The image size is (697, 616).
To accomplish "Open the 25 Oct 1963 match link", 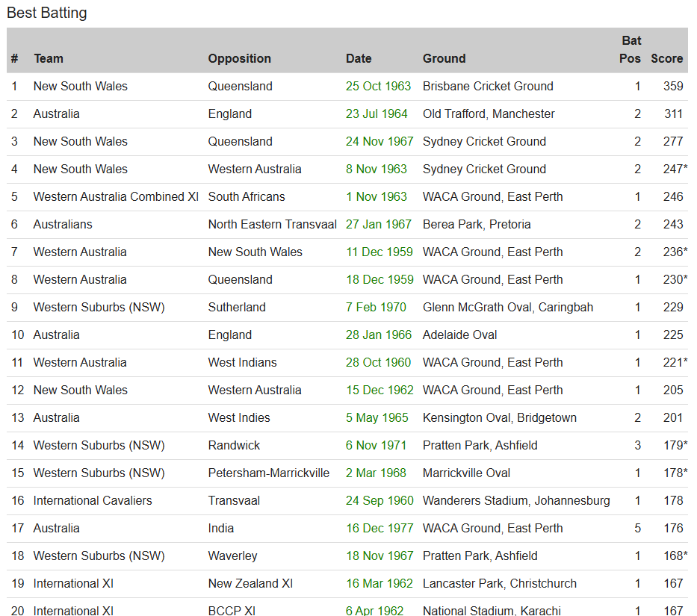I will point(378,86).
